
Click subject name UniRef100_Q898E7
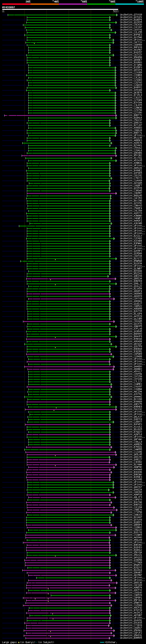pyautogui.click(x=131, y=60)
